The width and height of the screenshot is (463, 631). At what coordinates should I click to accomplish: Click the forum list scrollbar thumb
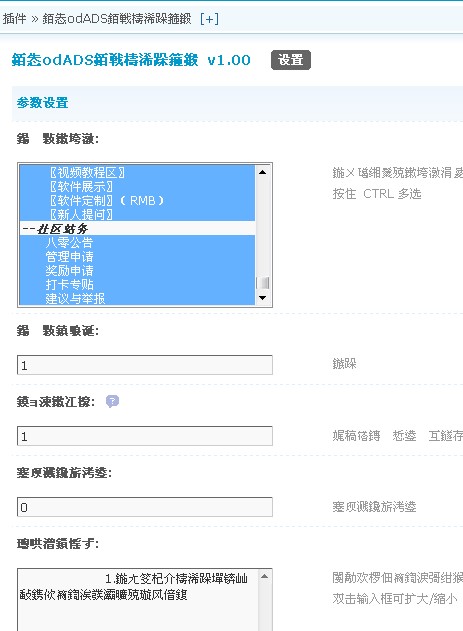pos(263,283)
